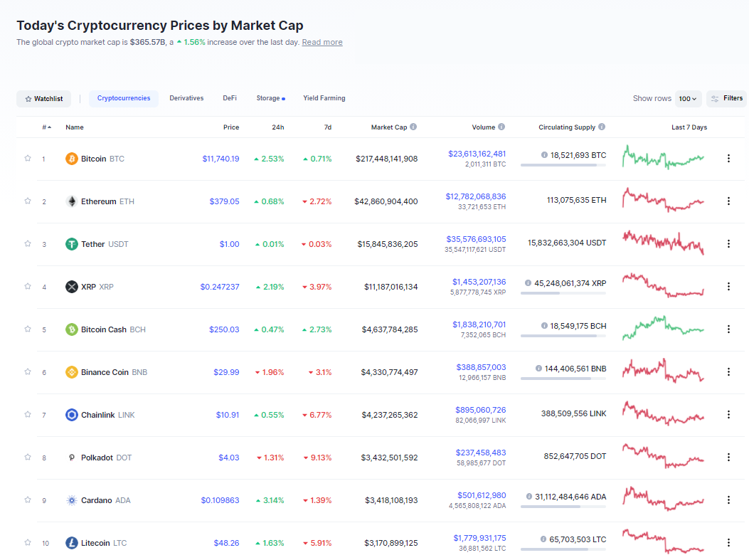Click the Chainlink hexagon logo icon
749x560 pixels.
click(x=72, y=415)
